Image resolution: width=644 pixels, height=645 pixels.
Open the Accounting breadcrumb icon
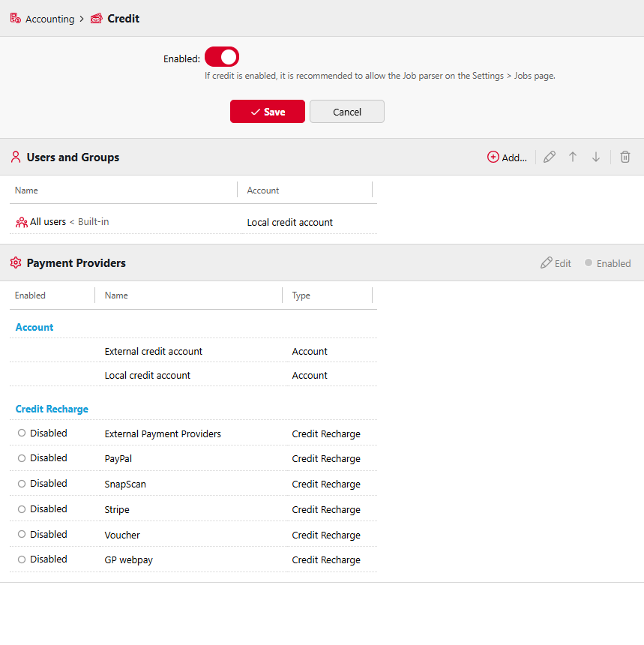(x=16, y=19)
